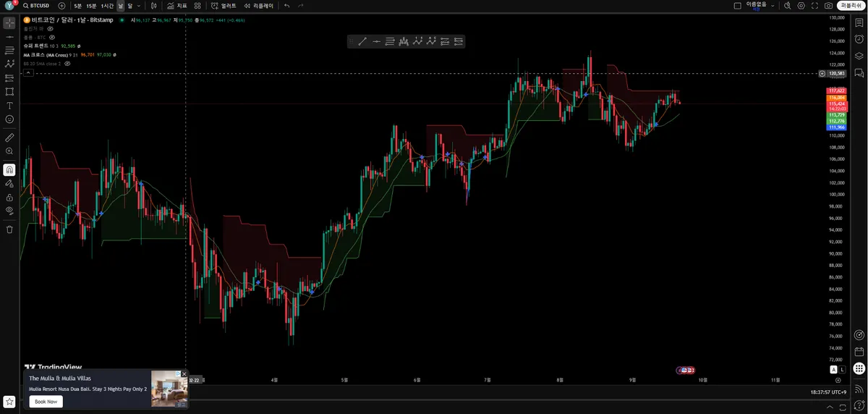Image resolution: width=868 pixels, height=414 pixels.
Task: Take a chart snapshot with camera
Action: 828,5
